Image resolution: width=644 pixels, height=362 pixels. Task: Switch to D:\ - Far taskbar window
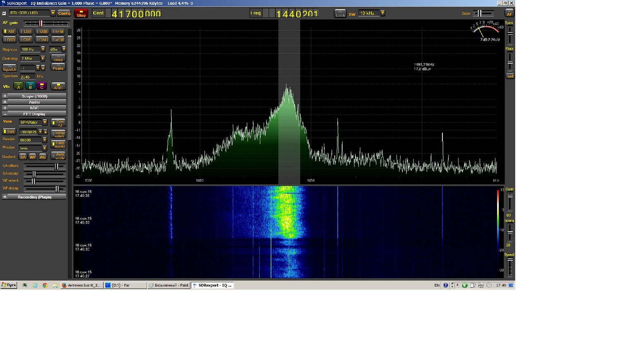pyautogui.click(x=125, y=285)
